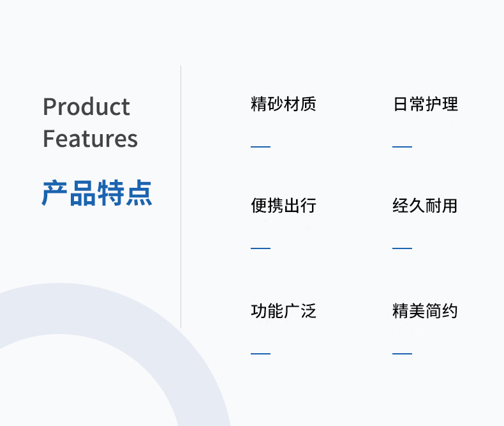Select the blue dash under 便携出行
The height and width of the screenshot is (426, 504).
[x=260, y=248]
